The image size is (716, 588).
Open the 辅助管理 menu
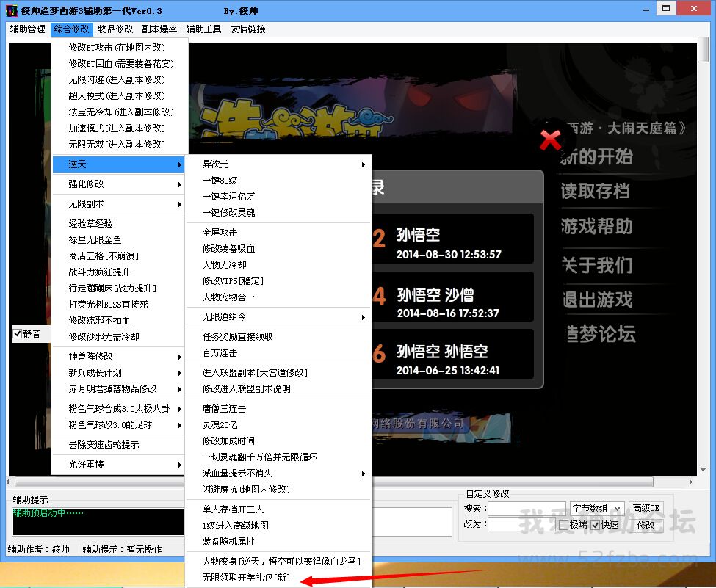tap(27, 29)
